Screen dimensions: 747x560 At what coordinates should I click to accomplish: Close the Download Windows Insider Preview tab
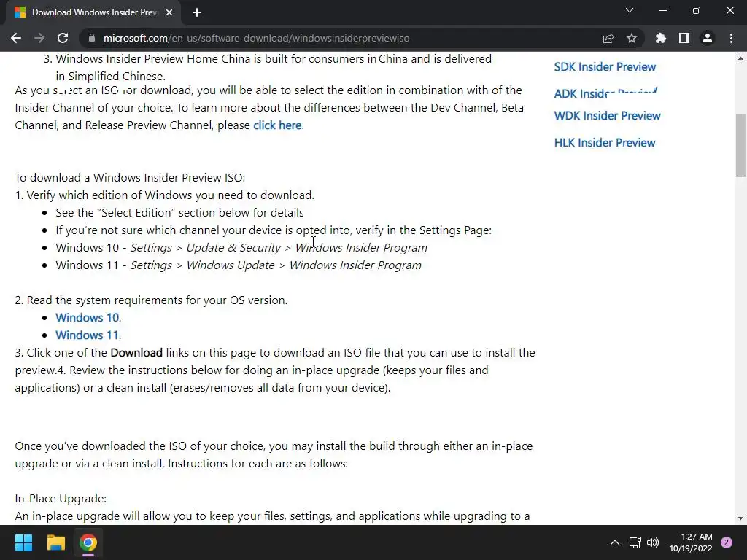click(x=169, y=12)
